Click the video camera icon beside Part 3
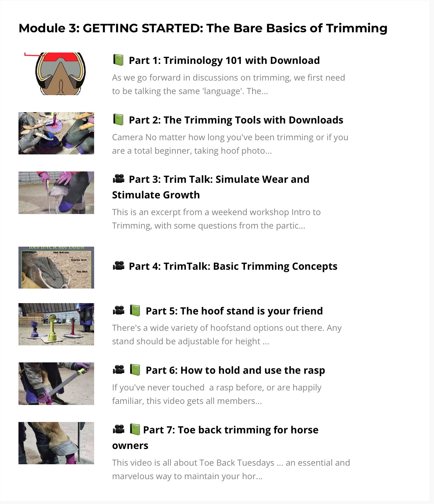434x504 pixels. coord(118,179)
